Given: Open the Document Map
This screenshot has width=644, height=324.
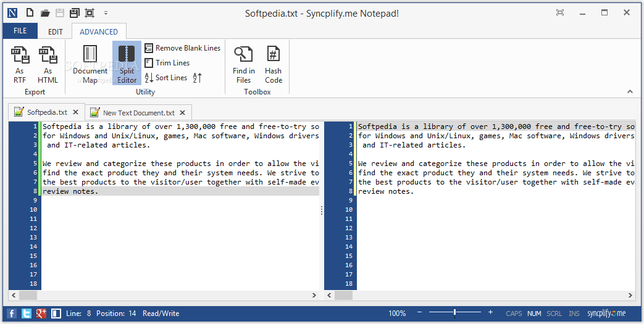Looking at the screenshot, I should [x=90, y=65].
